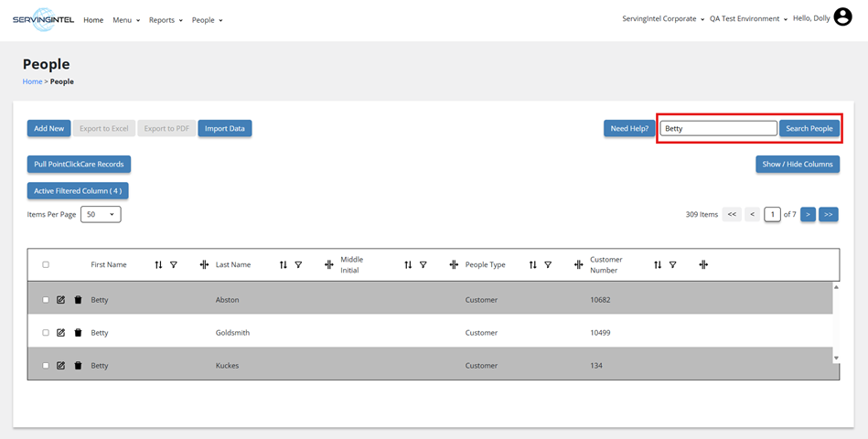This screenshot has height=439, width=868.
Task: Open the Items Per Page dropdown
Action: click(101, 214)
